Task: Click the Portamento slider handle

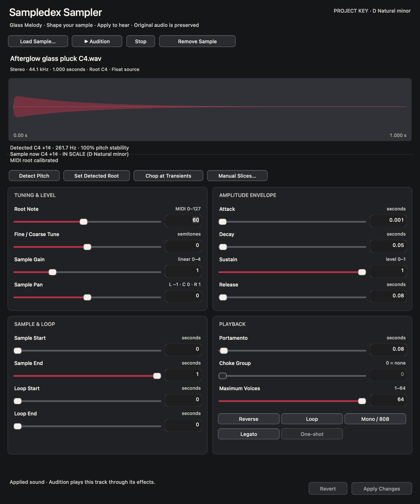Action: 224,351
